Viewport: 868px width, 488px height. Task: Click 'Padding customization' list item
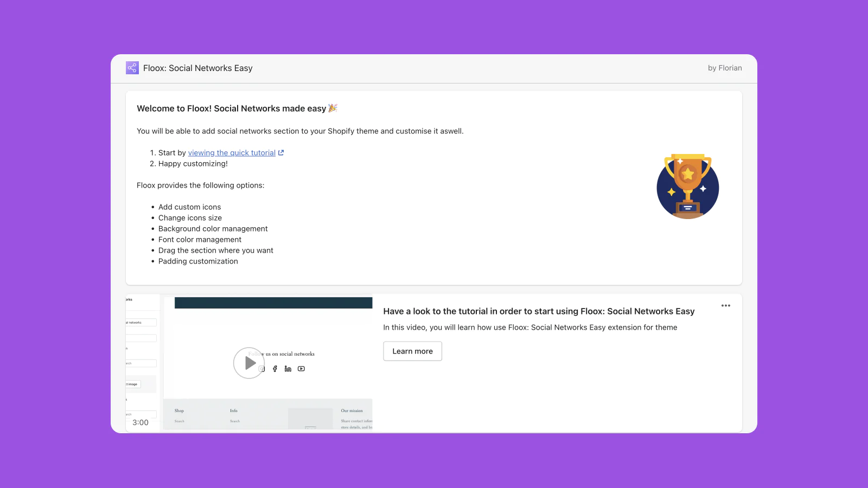[x=198, y=261]
